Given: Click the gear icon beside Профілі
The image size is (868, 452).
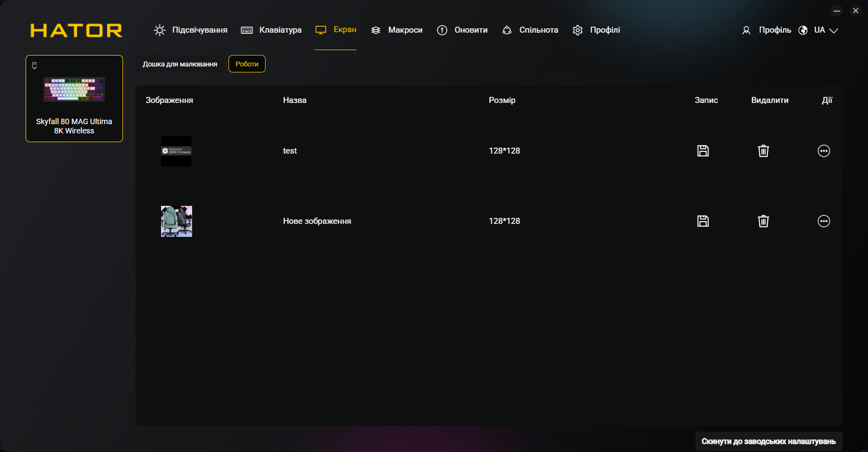Looking at the screenshot, I should [x=577, y=30].
